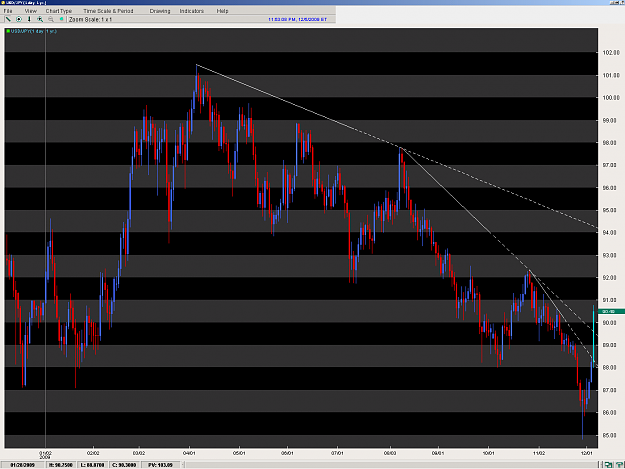Click the 10/01 date axis label
The image size is (625, 469).
(488, 453)
